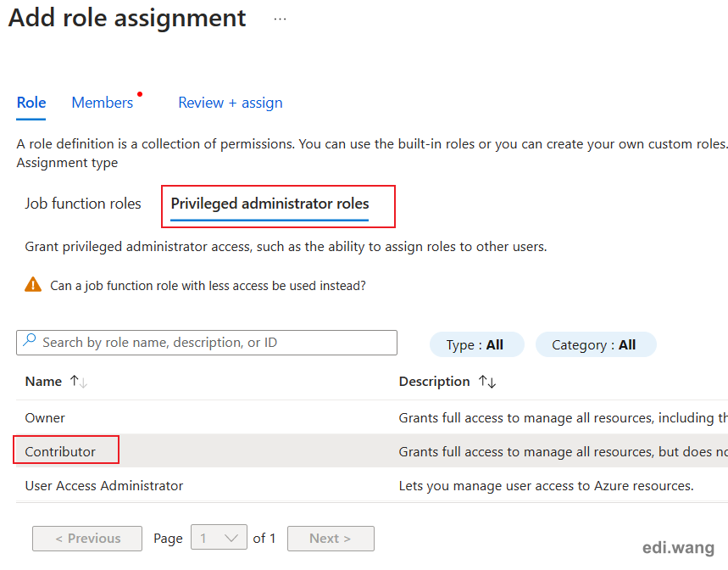
Task: Select the Owner role row
Action: tap(372, 417)
